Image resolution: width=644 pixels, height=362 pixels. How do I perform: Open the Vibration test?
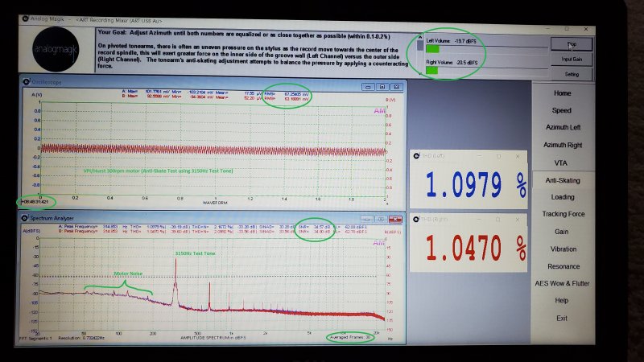(x=563, y=249)
